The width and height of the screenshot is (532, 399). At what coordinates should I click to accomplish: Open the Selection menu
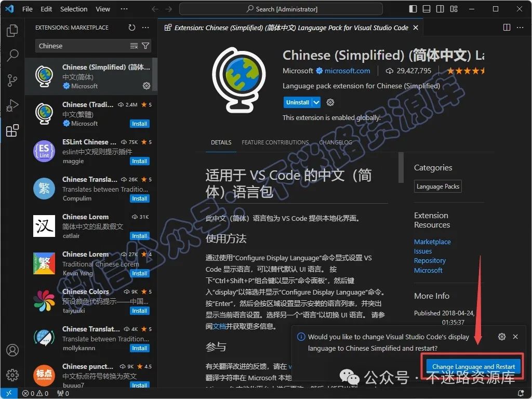[74, 9]
